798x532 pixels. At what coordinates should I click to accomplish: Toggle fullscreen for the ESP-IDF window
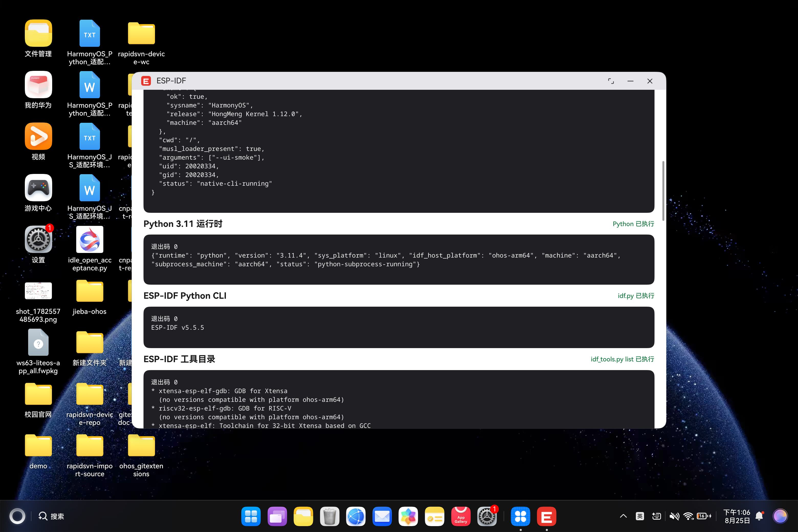coord(611,81)
